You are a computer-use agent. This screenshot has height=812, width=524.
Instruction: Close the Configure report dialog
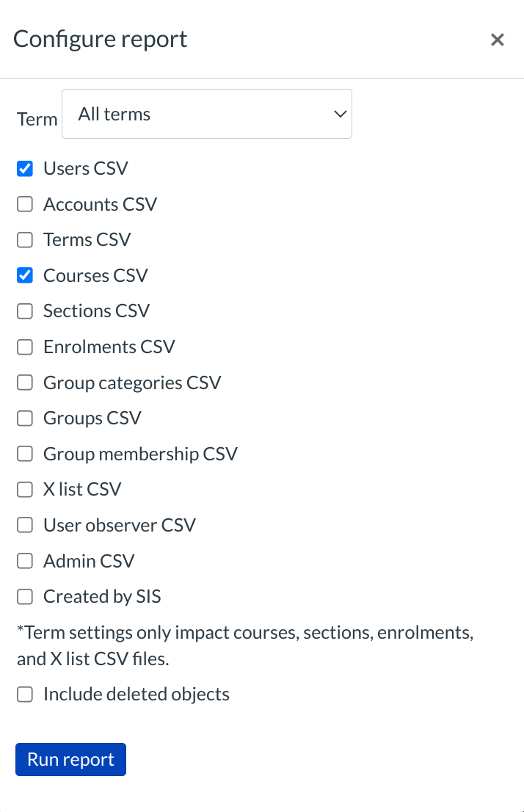tap(498, 40)
